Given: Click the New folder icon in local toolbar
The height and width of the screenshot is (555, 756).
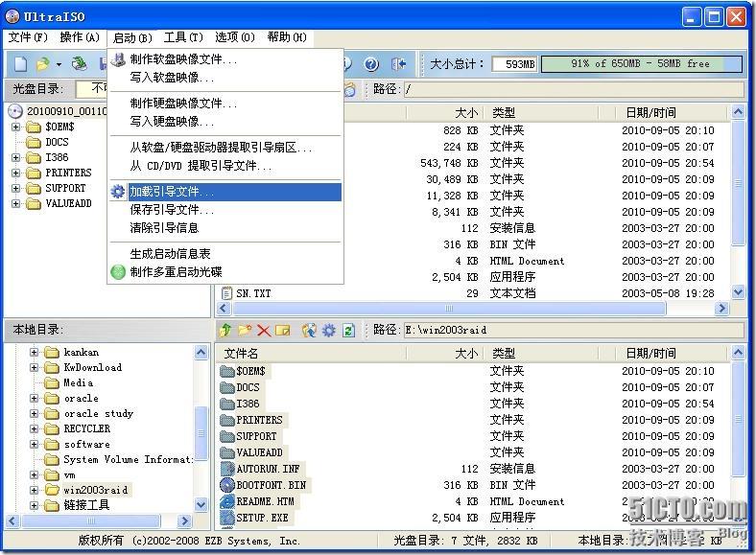Looking at the screenshot, I should click(245, 330).
